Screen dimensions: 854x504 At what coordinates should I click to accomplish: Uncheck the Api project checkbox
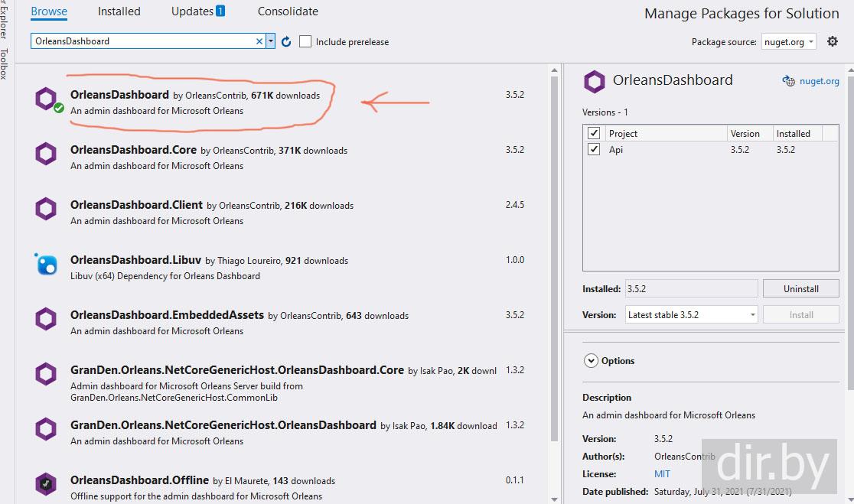(594, 150)
